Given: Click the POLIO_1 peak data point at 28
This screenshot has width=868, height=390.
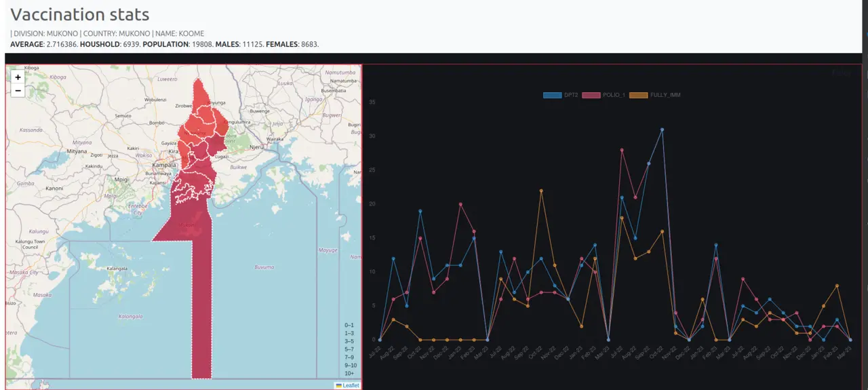Looking at the screenshot, I should [621, 149].
